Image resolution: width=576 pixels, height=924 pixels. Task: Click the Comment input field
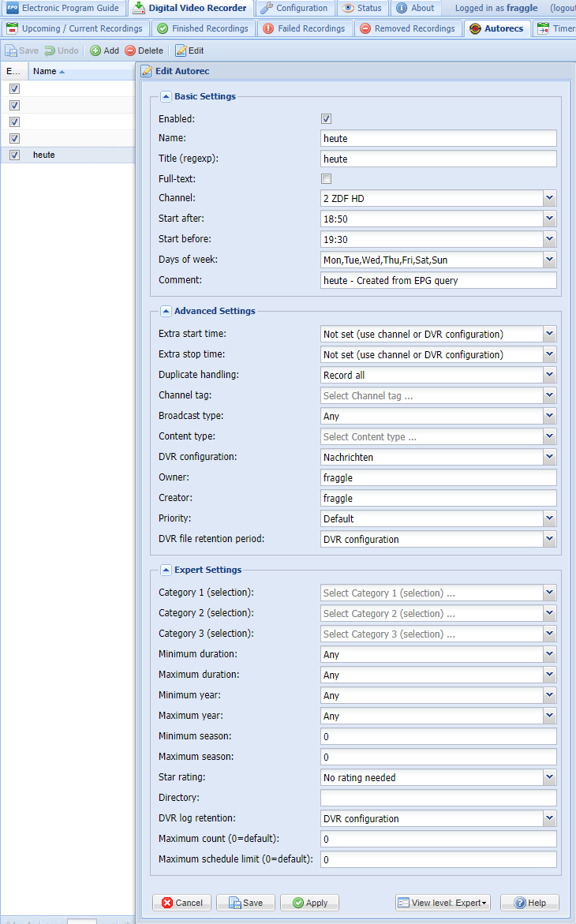[x=438, y=280]
